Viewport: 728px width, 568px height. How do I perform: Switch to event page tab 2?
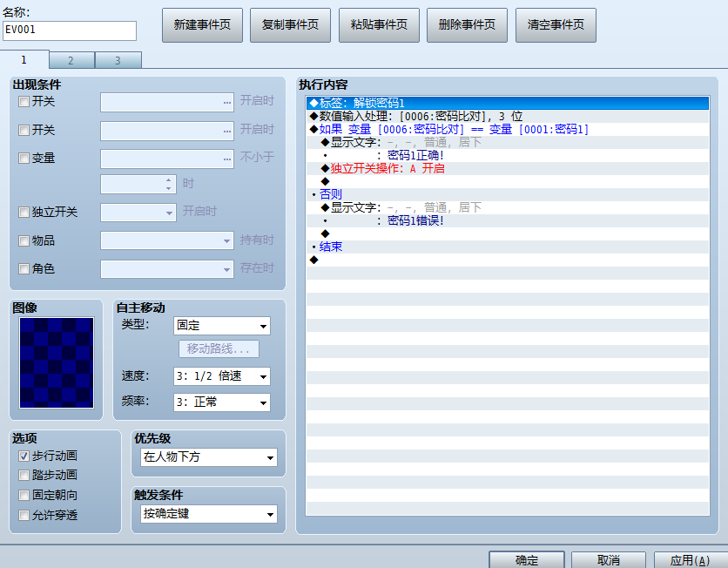71,60
